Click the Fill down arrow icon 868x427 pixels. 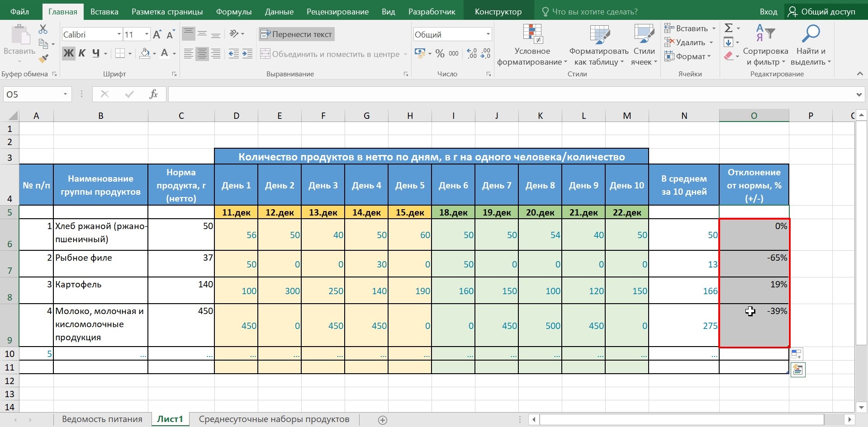[728, 42]
